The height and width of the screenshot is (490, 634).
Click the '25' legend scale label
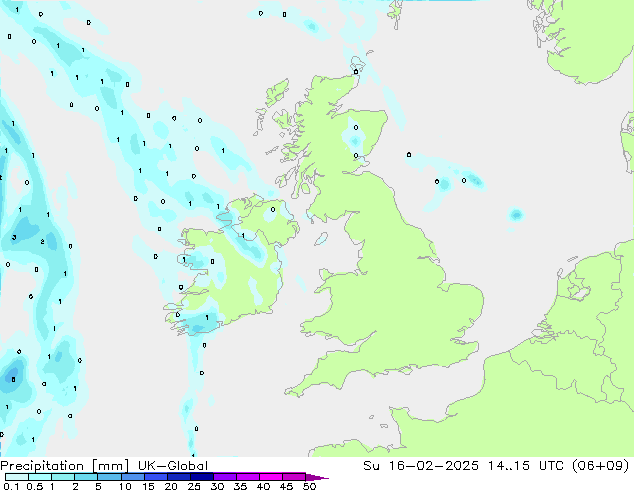coord(194,486)
